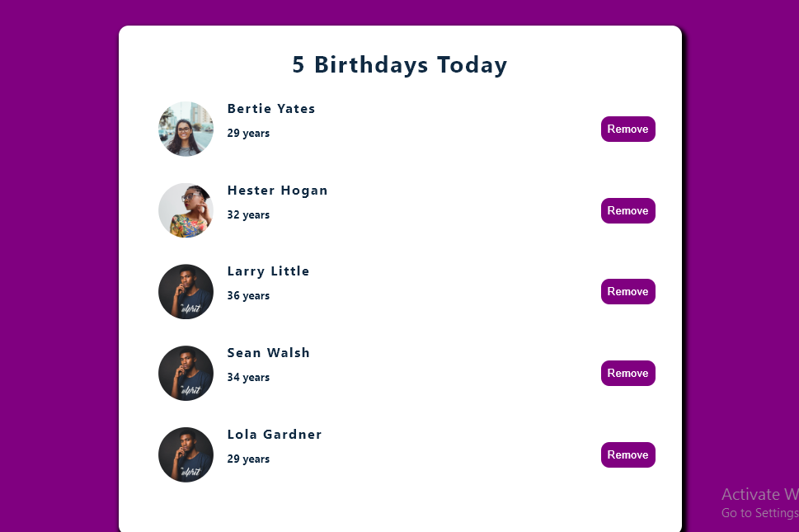This screenshot has width=799, height=532.
Task: Remove Sean Walsh from the list
Action: (627, 373)
